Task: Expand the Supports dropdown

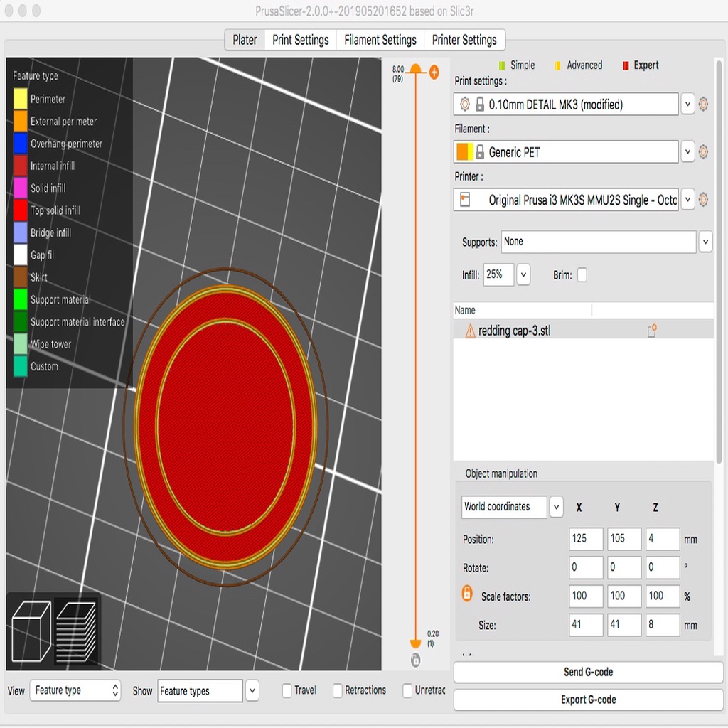Action: pyautogui.click(x=705, y=242)
